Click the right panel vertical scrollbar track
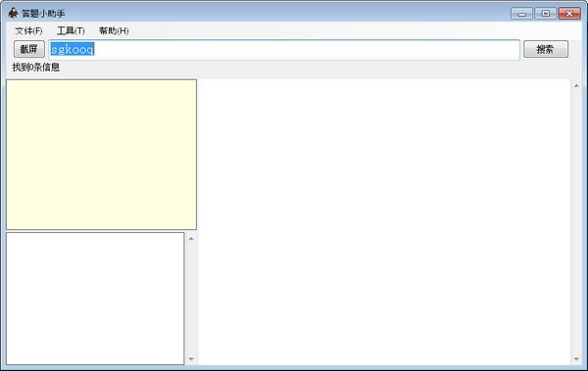Screen dimensions: 588x371 tap(576, 222)
